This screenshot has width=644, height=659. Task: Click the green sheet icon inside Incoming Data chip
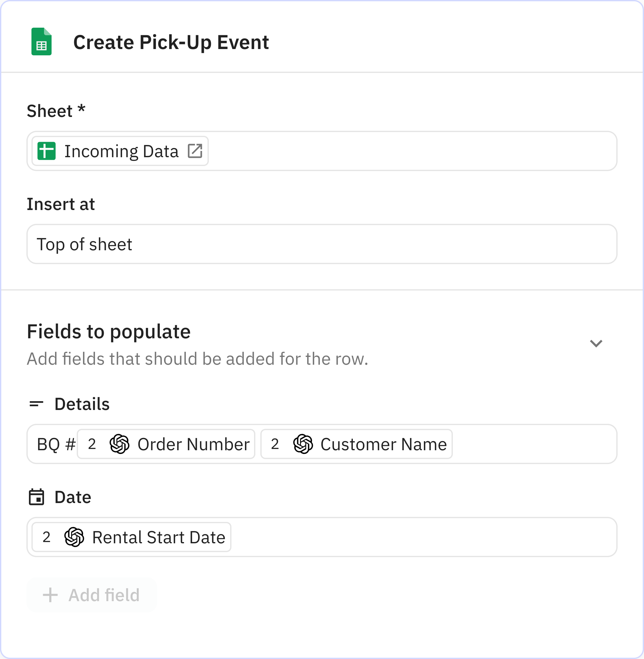tap(47, 151)
